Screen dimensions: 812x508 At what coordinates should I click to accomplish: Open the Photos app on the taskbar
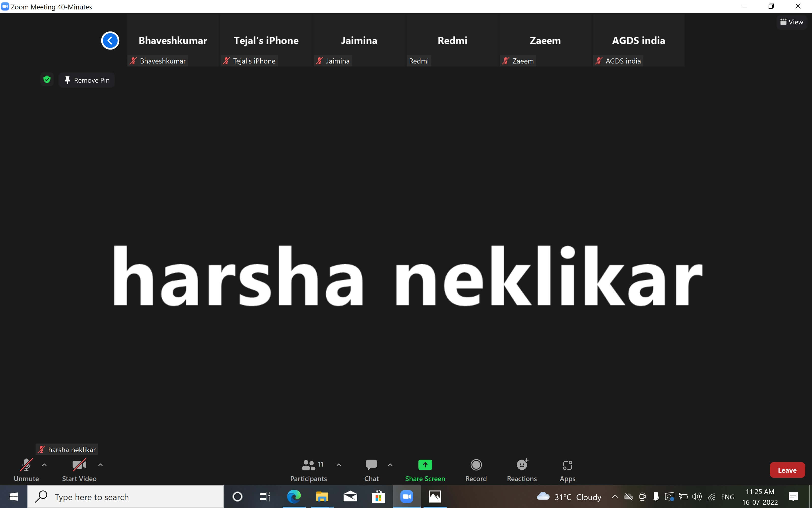[x=435, y=497]
